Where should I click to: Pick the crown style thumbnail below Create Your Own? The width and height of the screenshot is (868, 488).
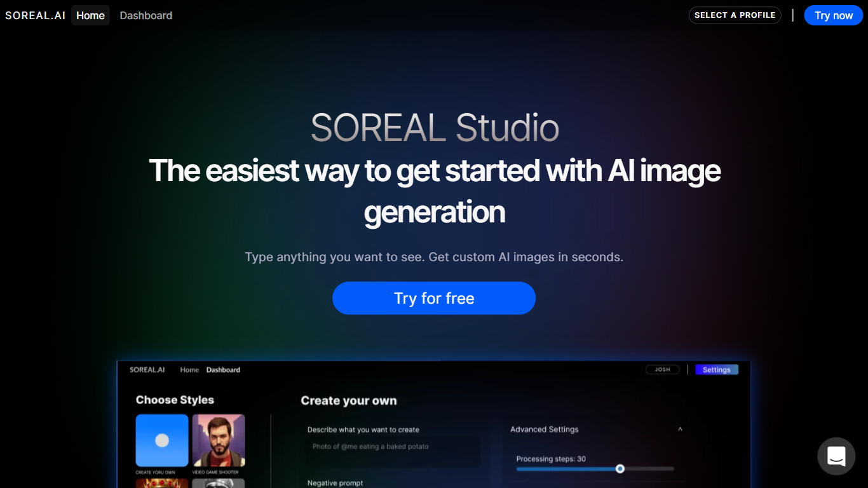(162, 483)
